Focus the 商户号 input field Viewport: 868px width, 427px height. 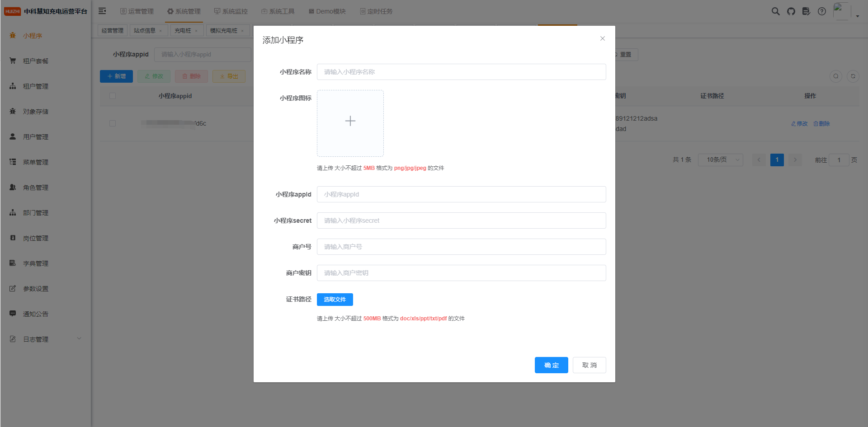[x=461, y=247]
